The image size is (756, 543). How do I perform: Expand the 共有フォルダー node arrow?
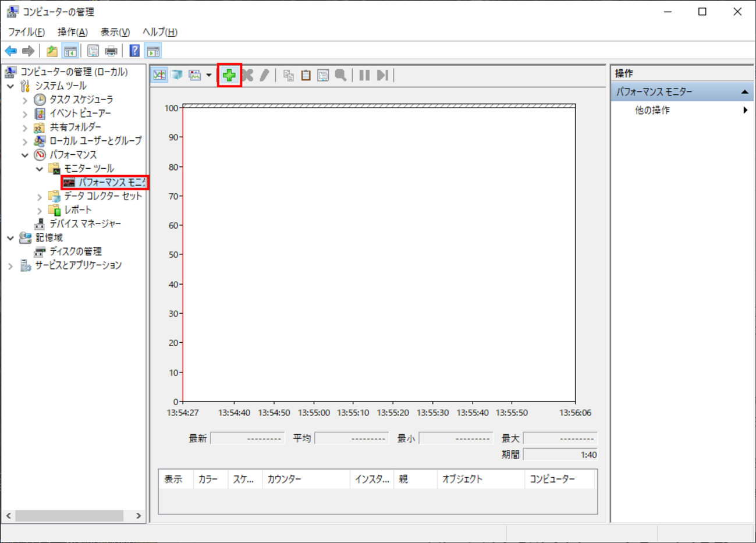[25, 127]
